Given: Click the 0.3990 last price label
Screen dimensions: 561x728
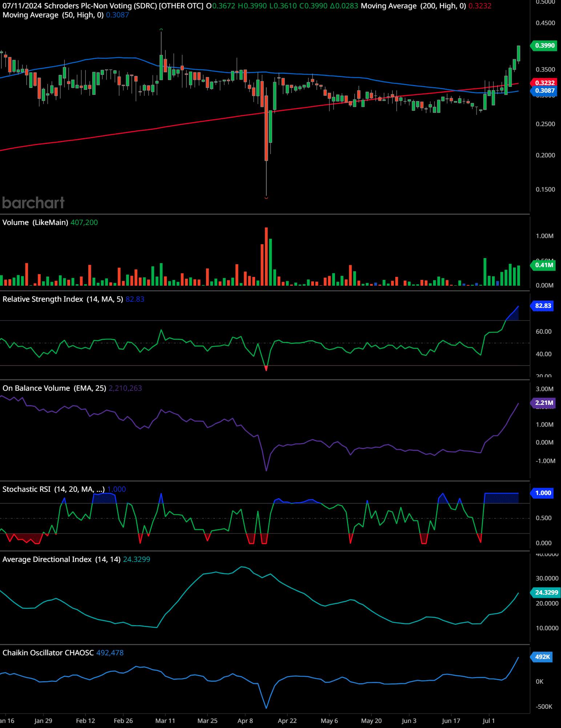Looking at the screenshot, I should (544, 45).
